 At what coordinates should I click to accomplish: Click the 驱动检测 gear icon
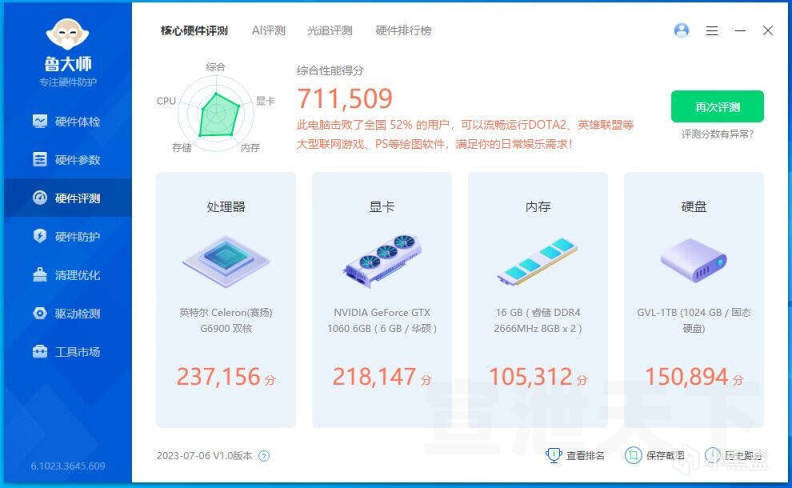[x=40, y=313]
